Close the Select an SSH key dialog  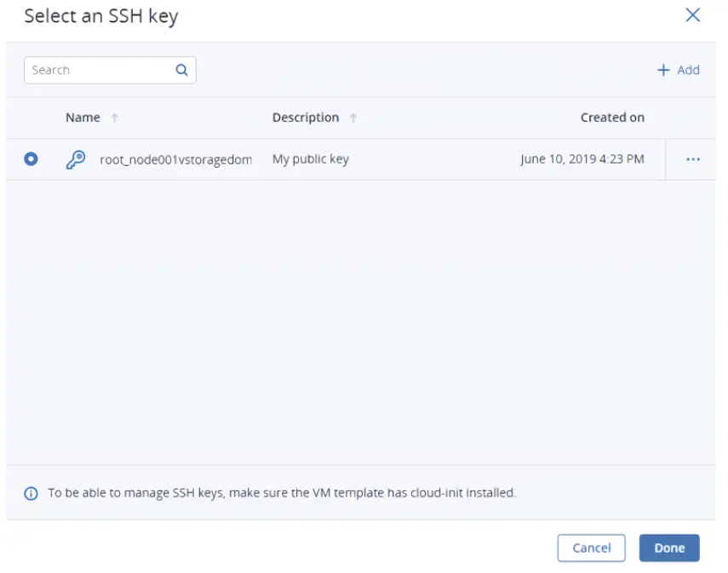692,14
